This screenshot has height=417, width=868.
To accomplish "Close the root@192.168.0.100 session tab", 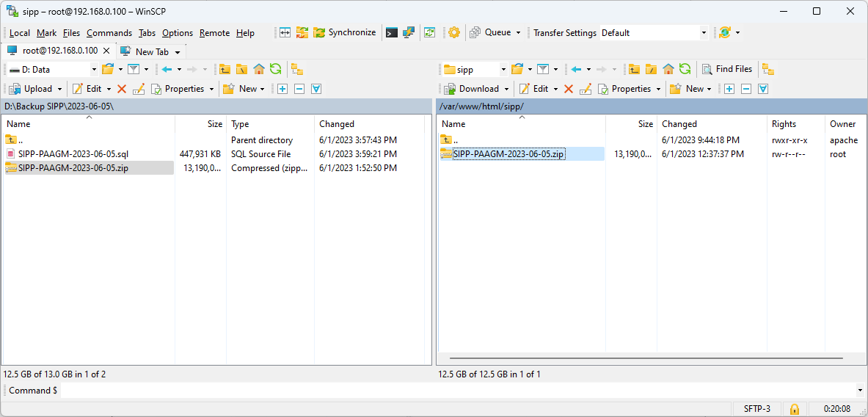I will click(x=107, y=51).
